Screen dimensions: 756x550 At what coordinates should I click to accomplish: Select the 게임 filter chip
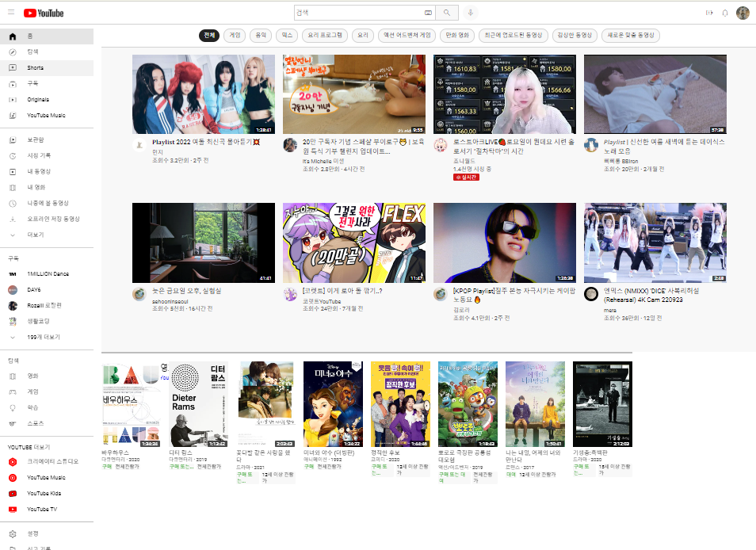[235, 35]
